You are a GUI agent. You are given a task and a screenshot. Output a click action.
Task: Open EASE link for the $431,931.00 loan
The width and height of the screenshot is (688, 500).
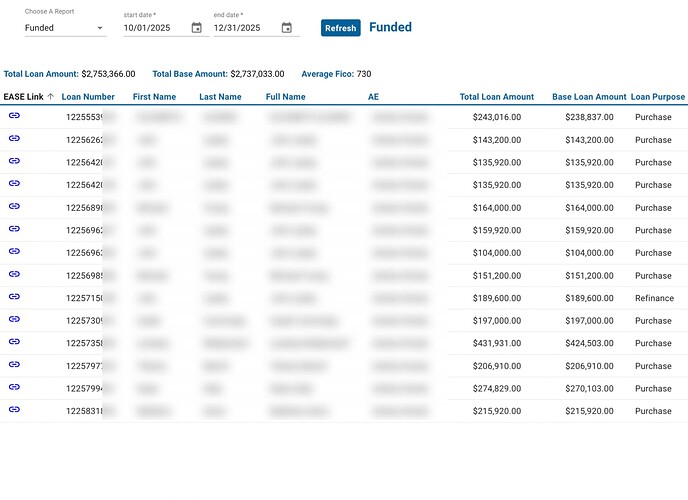(14, 342)
